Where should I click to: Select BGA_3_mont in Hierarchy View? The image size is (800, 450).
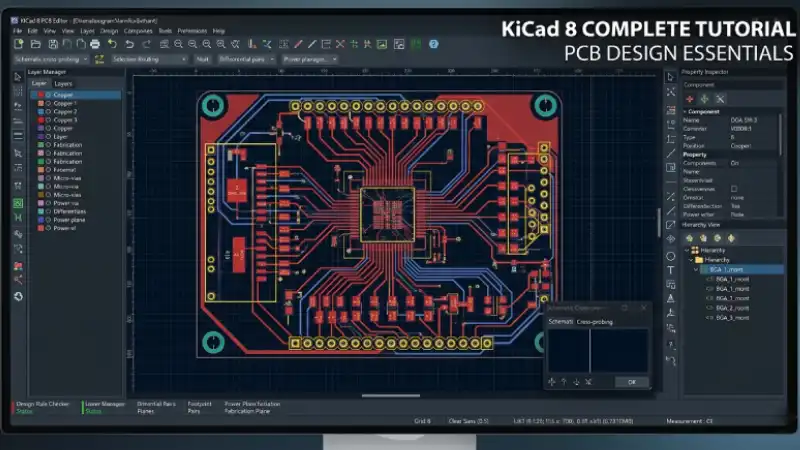point(732,318)
